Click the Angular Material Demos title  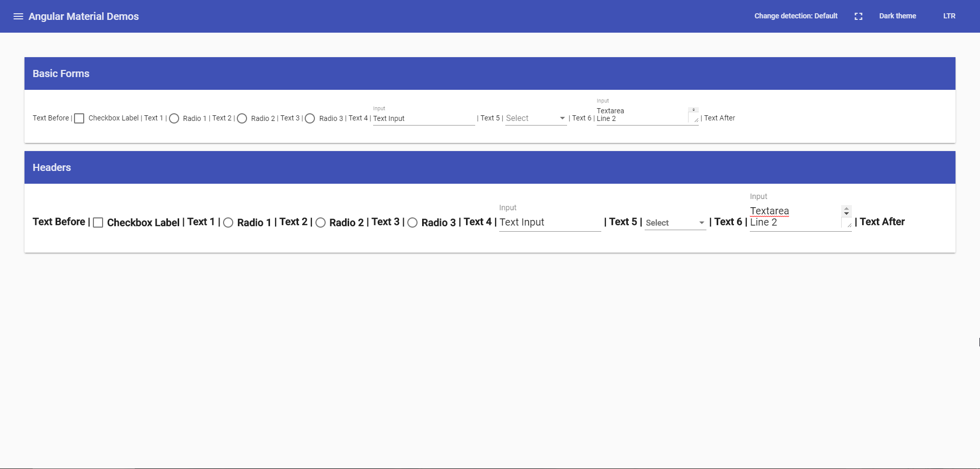(84, 16)
